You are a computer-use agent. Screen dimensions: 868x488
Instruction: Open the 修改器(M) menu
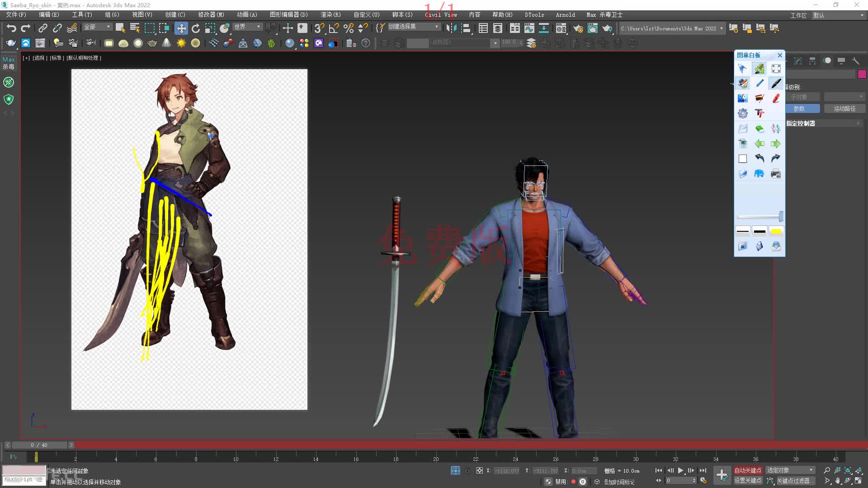(x=211, y=15)
